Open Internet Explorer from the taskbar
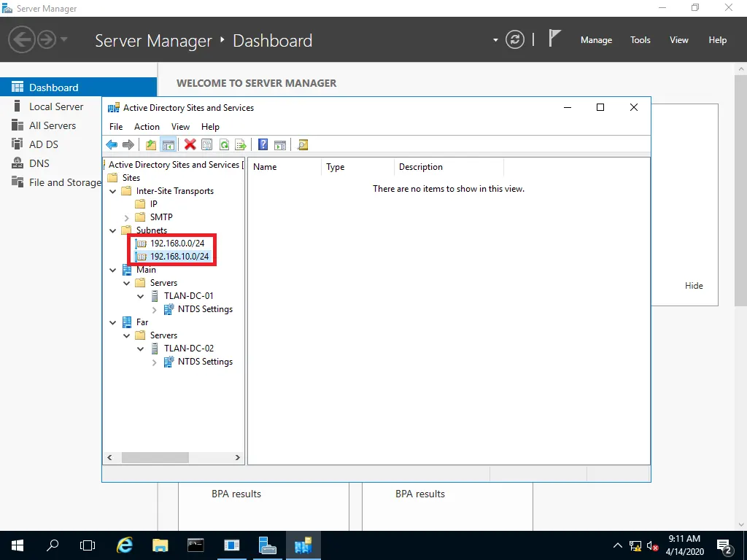This screenshot has width=747, height=560. click(x=124, y=545)
